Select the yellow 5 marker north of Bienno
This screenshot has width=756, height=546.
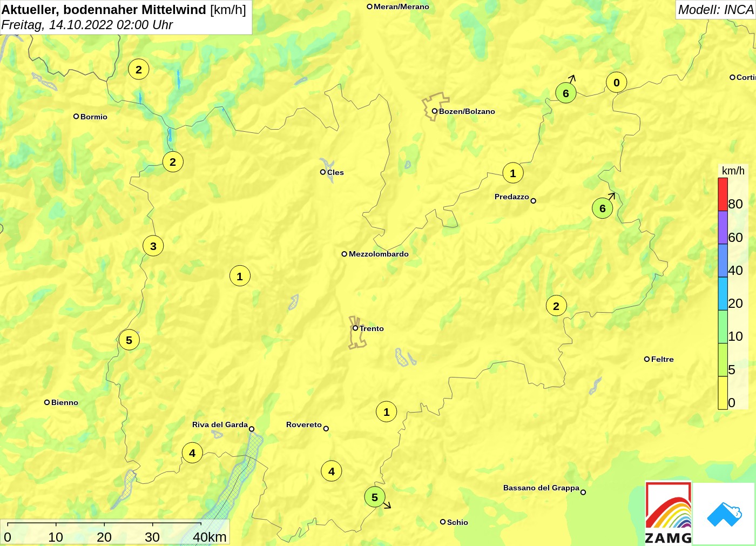tap(129, 340)
